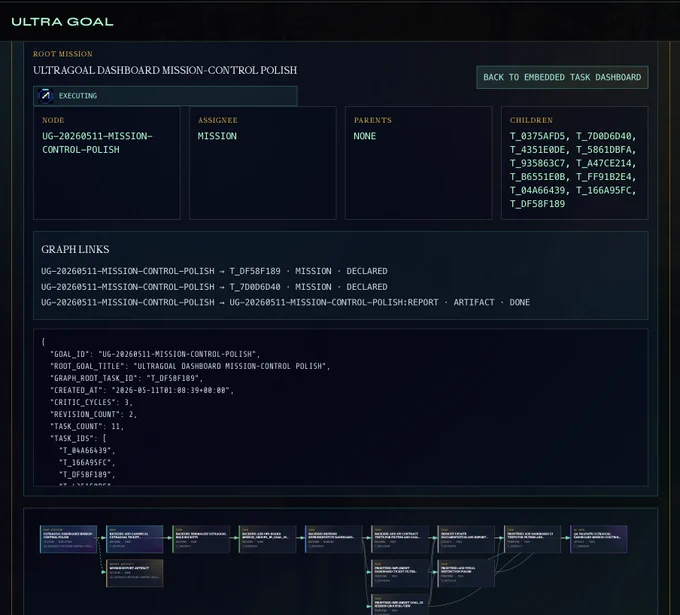Click the Back to Embedded Task Dashboard button
680x615 pixels.
click(x=562, y=77)
